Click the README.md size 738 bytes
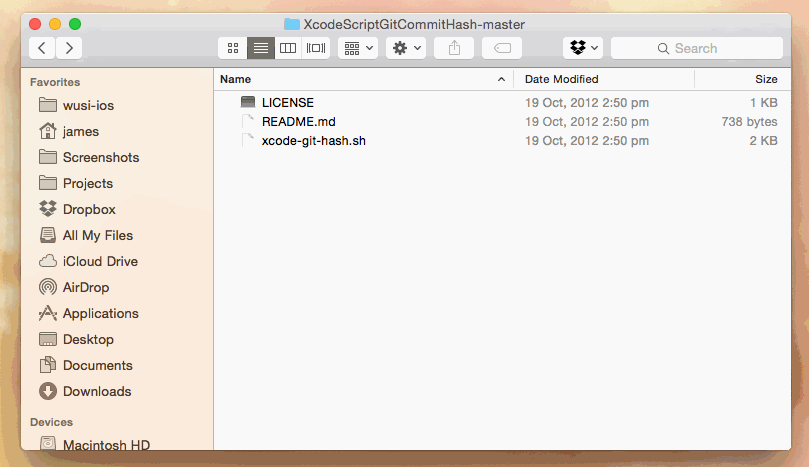 (x=749, y=122)
